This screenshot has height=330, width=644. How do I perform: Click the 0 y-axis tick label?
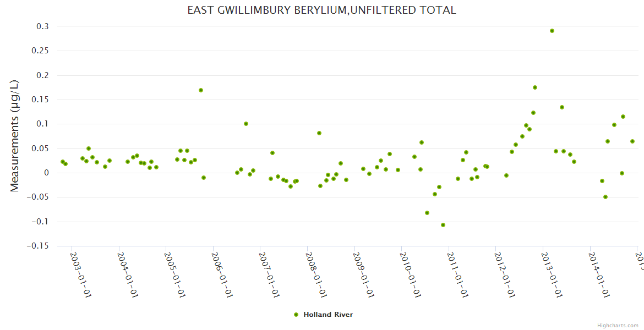[x=46, y=173]
